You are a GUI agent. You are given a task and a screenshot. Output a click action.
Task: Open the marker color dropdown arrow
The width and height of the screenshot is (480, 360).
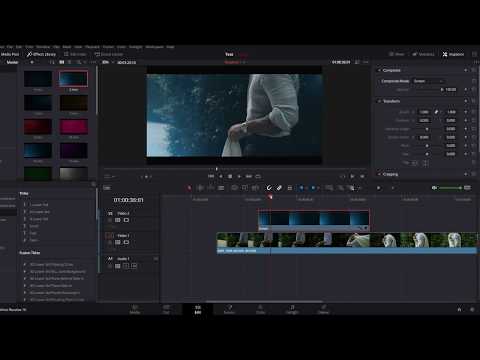click(x=318, y=188)
